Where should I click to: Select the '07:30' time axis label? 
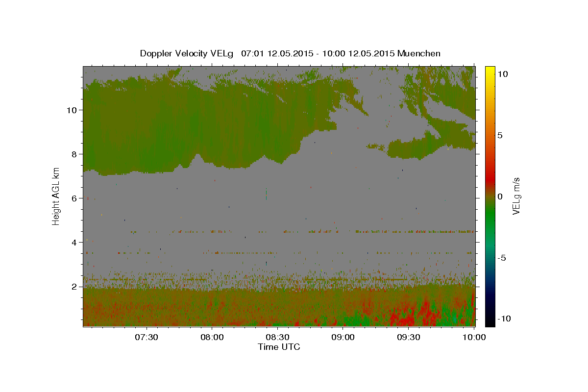coord(146,337)
